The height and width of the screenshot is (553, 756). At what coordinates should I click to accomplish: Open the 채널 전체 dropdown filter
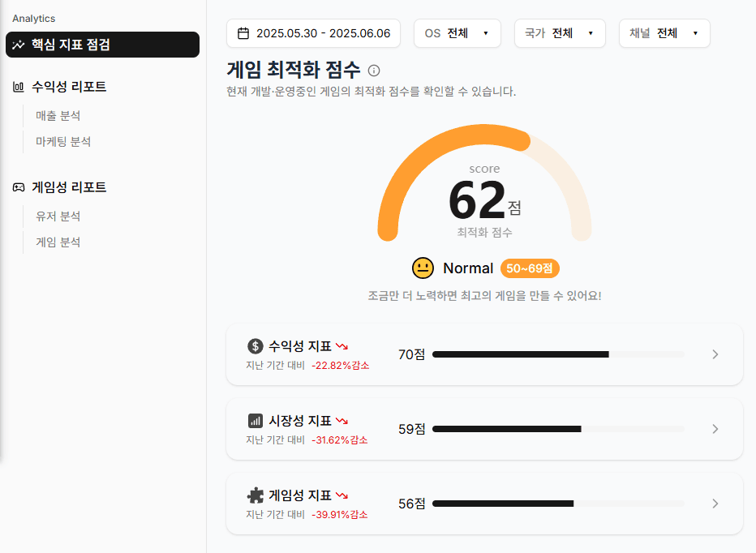tap(664, 33)
